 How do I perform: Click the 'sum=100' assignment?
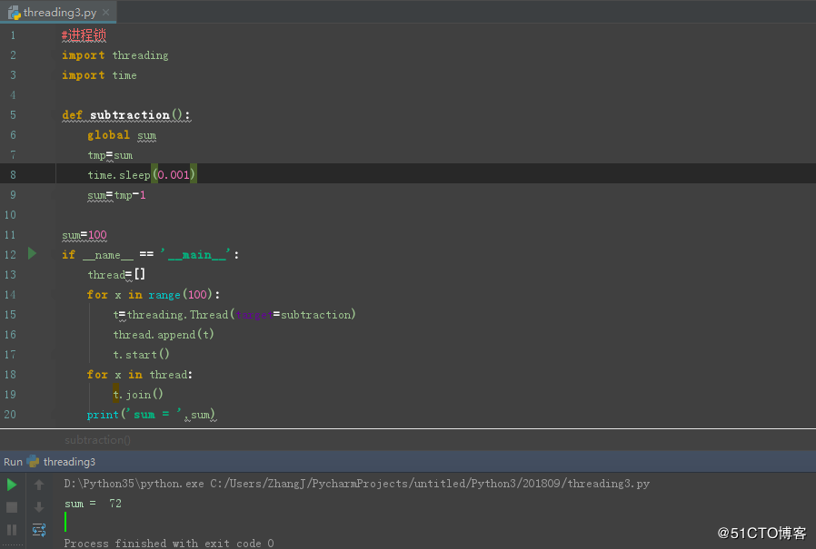pos(84,235)
